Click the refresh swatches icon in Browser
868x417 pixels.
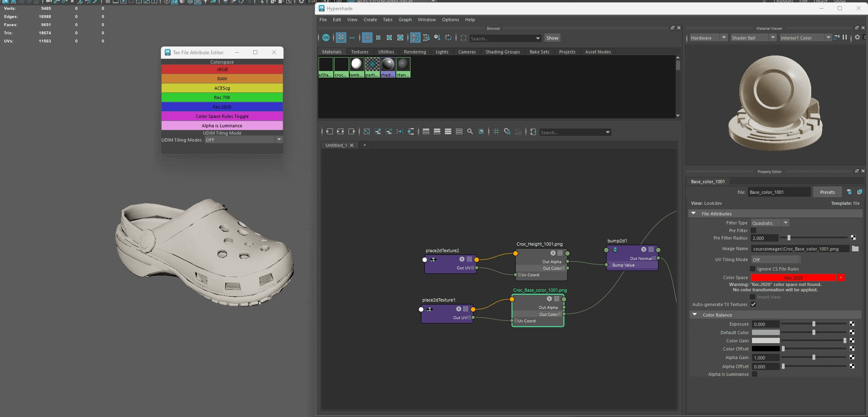pyautogui.click(x=448, y=38)
